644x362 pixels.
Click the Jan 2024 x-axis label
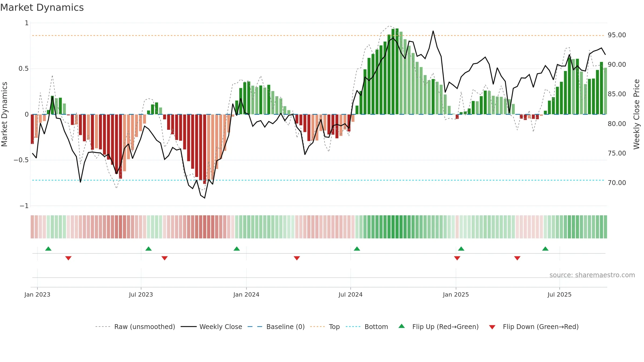(246, 294)
